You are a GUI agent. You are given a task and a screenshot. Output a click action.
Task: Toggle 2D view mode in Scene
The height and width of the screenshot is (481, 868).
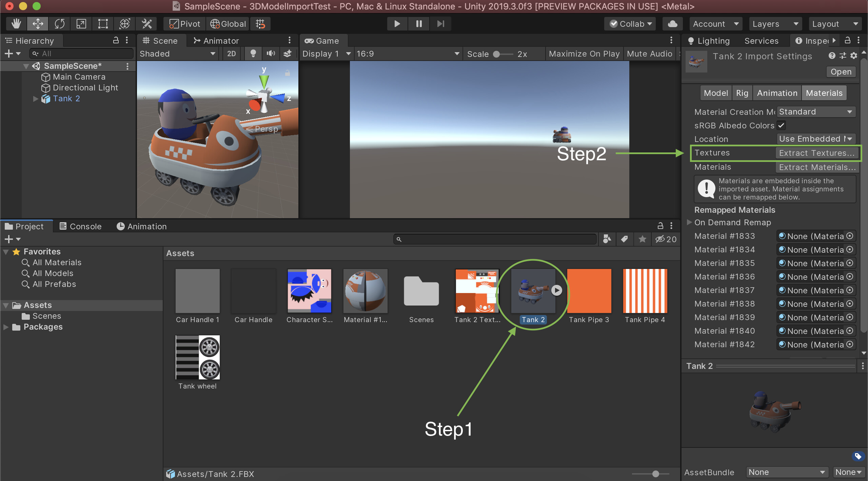(231, 54)
